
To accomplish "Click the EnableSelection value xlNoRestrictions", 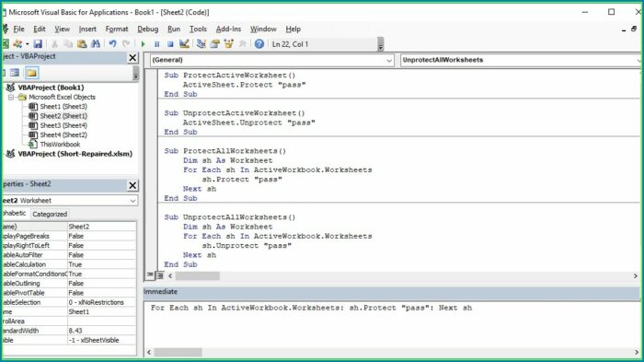I will click(x=101, y=302).
